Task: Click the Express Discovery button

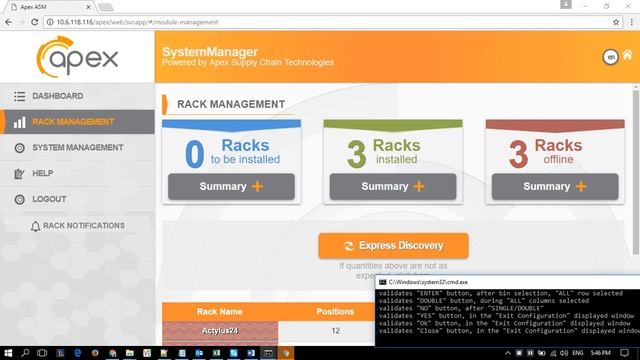Action: point(393,246)
